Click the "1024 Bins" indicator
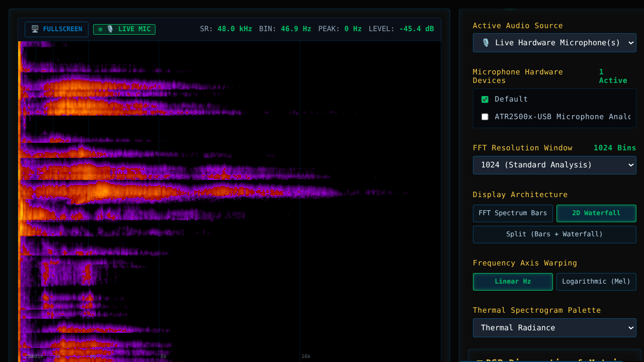 point(615,148)
